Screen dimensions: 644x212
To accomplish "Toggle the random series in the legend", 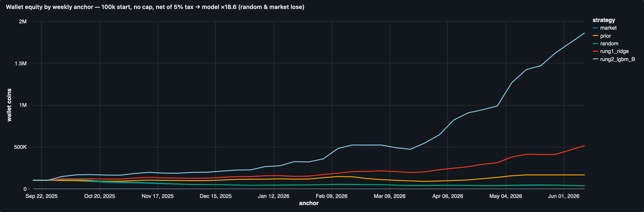I will [605, 44].
